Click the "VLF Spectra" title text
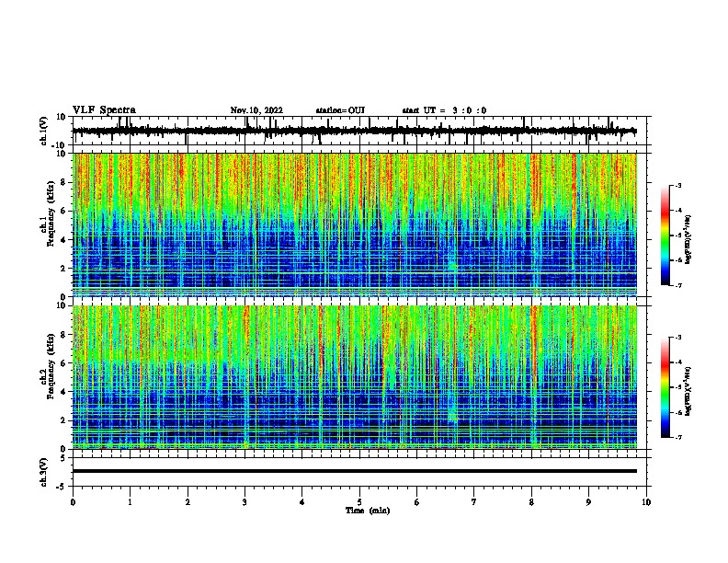Viewport: 728px width, 563px height. pyautogui.click(x=104, y=110)
